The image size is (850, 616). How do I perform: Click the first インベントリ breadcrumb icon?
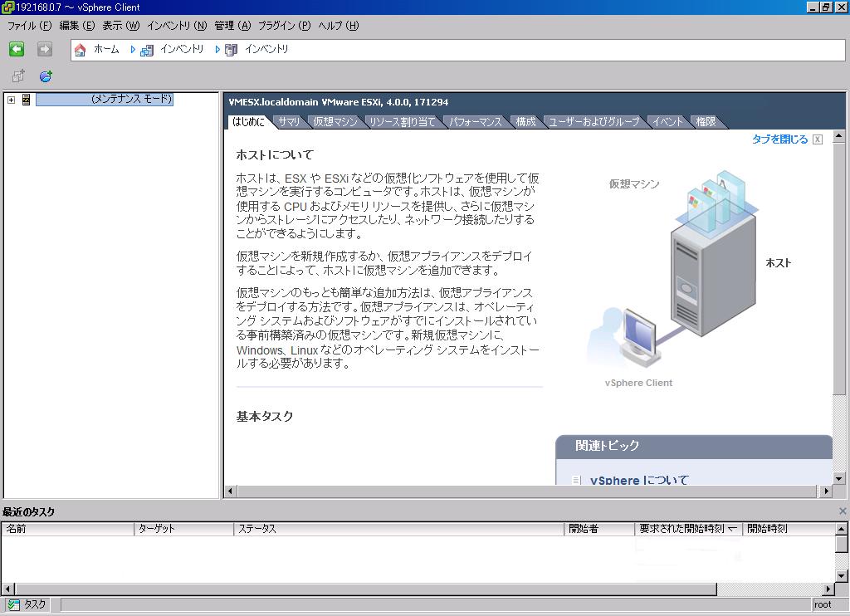146,51
